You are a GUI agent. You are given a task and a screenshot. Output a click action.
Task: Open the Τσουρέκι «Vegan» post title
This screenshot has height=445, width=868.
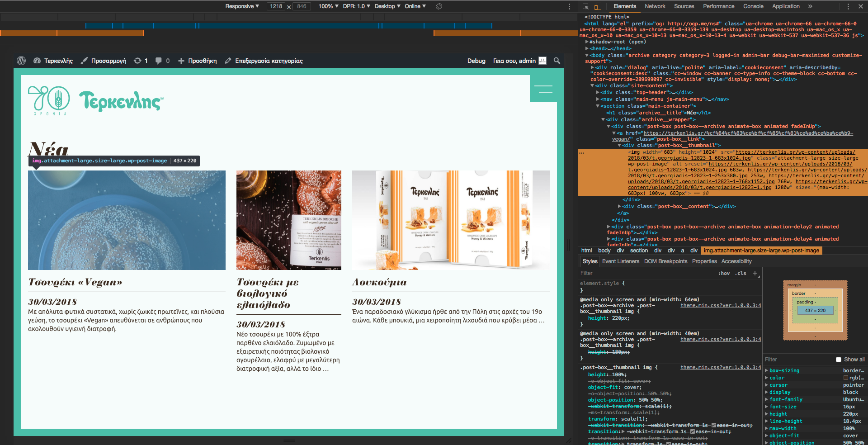75,282
